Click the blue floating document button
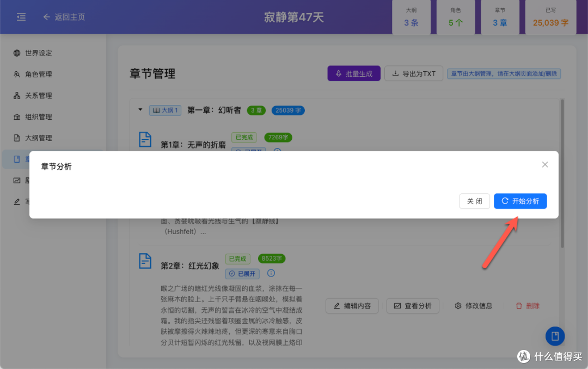This screenshot has width=588, height=369. coord(555,336)
